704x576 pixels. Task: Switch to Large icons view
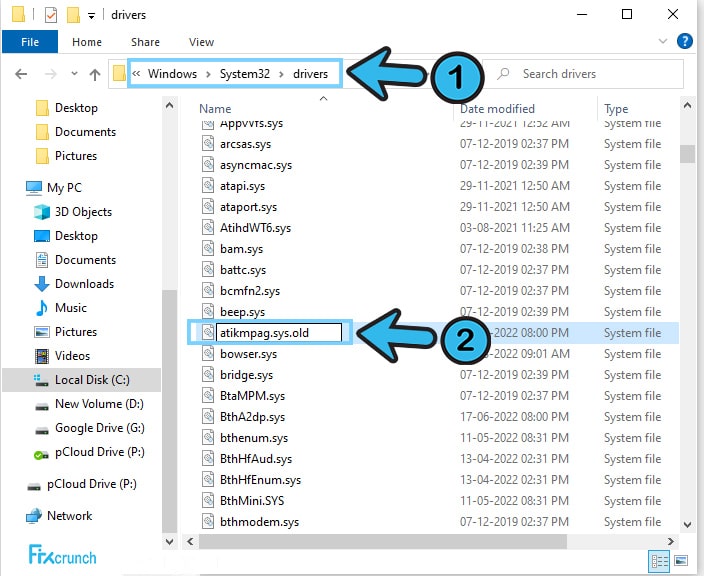click(681, 561)
